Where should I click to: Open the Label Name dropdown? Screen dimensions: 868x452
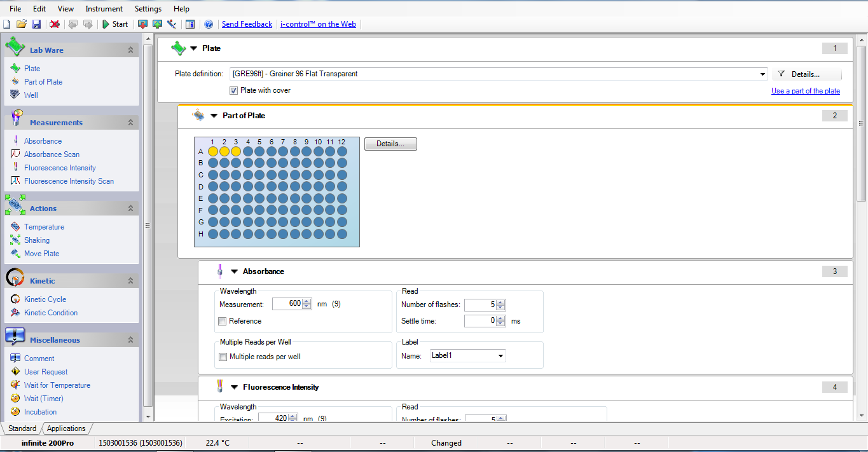click(x=500, y=356)
